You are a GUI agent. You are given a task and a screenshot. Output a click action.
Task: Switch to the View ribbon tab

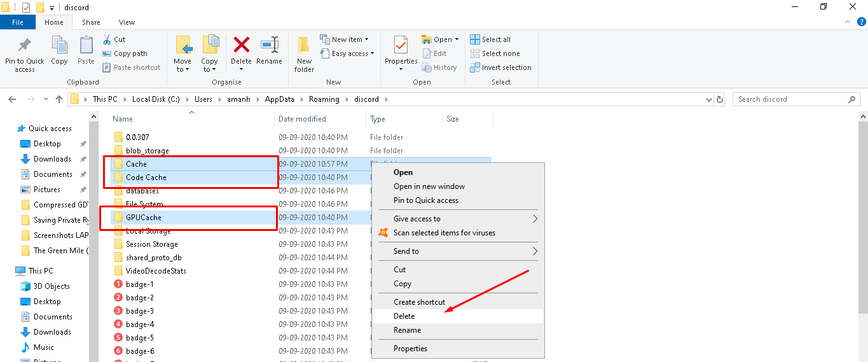(x=127, y=22)
